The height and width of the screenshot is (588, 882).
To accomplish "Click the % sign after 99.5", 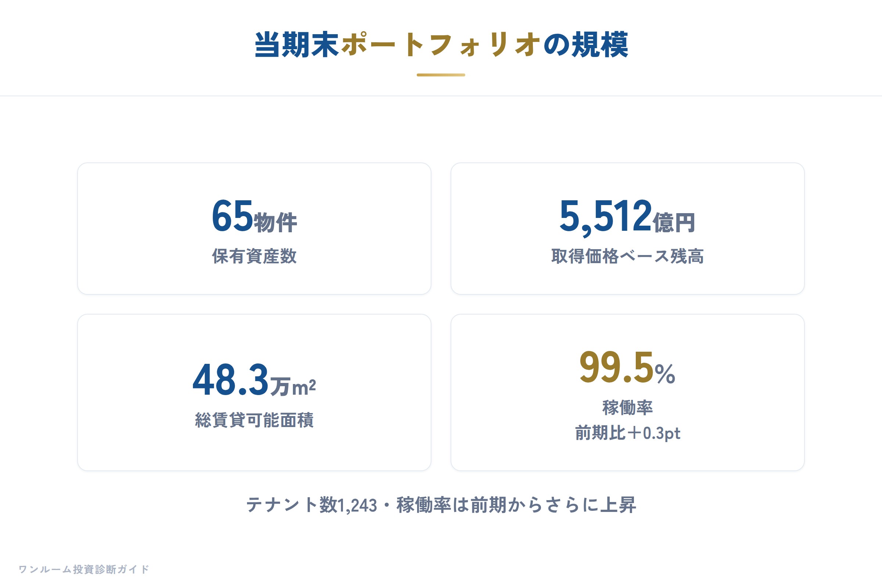I will pos(665,374).
